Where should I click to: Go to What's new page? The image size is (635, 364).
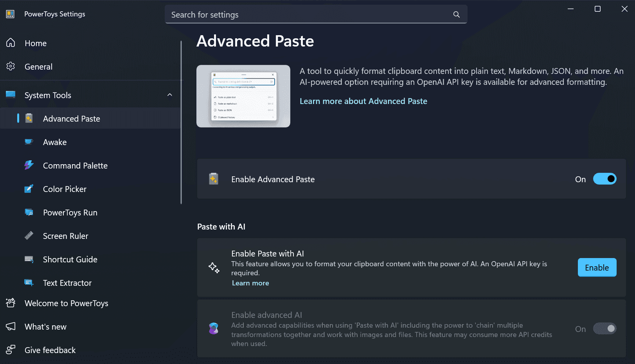45,327
